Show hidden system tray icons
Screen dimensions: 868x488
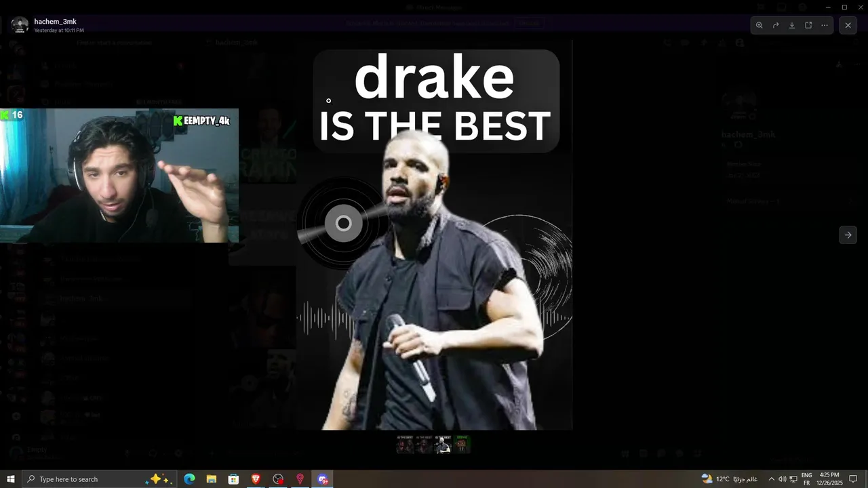[771, 479]
